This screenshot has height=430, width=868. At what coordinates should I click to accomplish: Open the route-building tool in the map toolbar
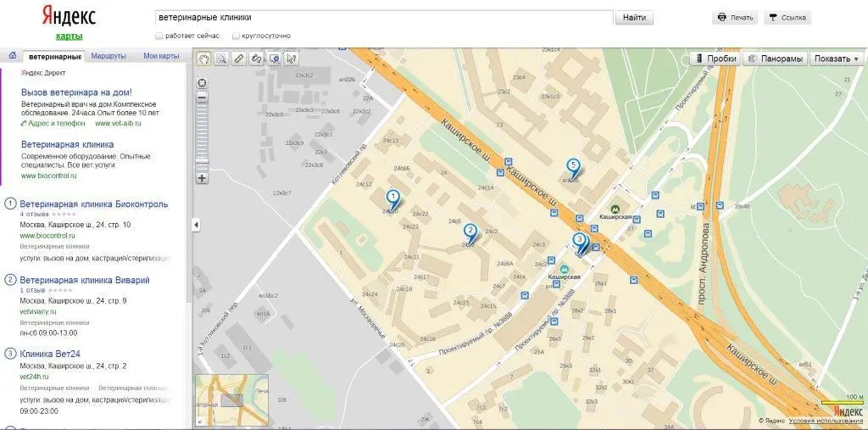tap(256, 59)
